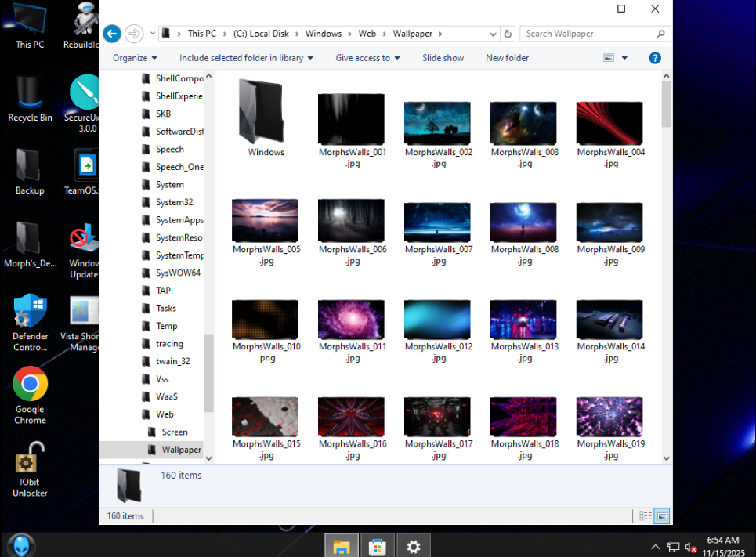Screen dimensions: 756x557
Task: Select the Web folder in tree
Action: pos(165,414)
